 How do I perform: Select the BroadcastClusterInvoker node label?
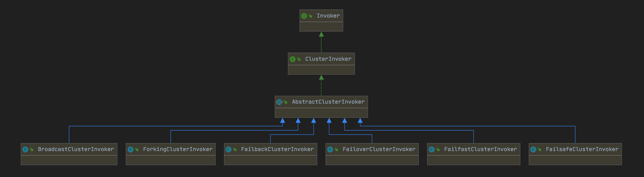76,149
